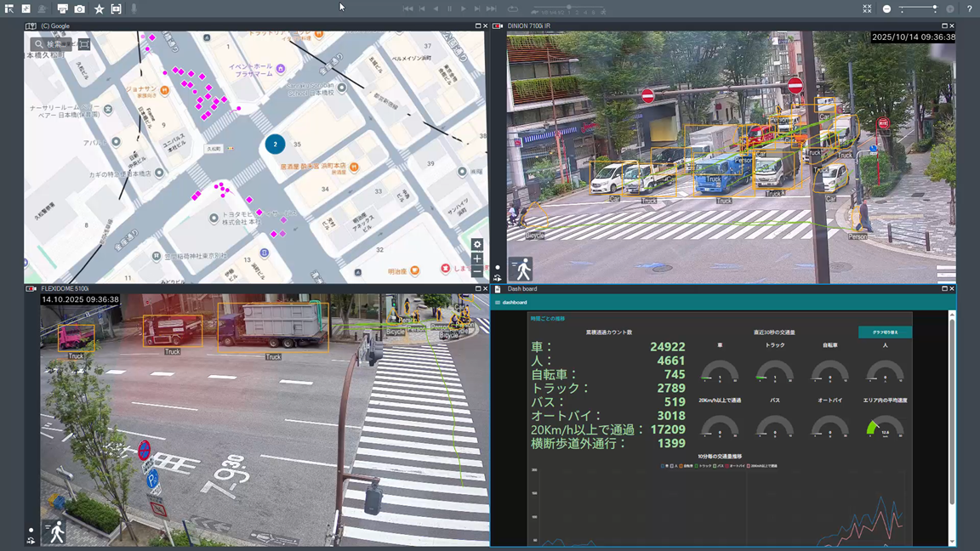
Task: Click the printer icon in top toolbar
Action: 62,9
